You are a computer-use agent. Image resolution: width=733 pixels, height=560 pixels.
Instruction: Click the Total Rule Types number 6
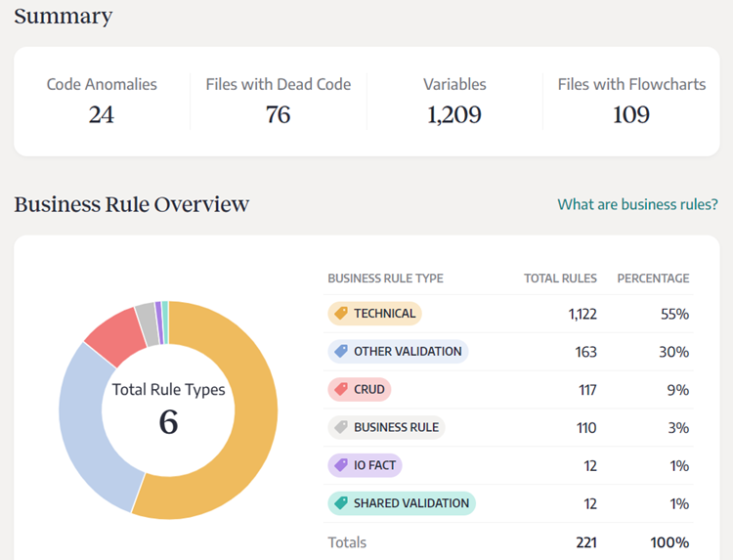168,421
